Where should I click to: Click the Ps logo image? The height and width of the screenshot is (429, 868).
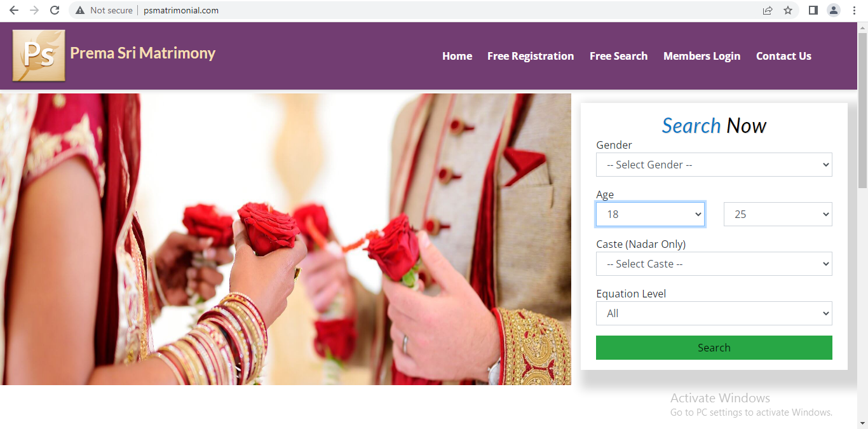pos(39,55)
